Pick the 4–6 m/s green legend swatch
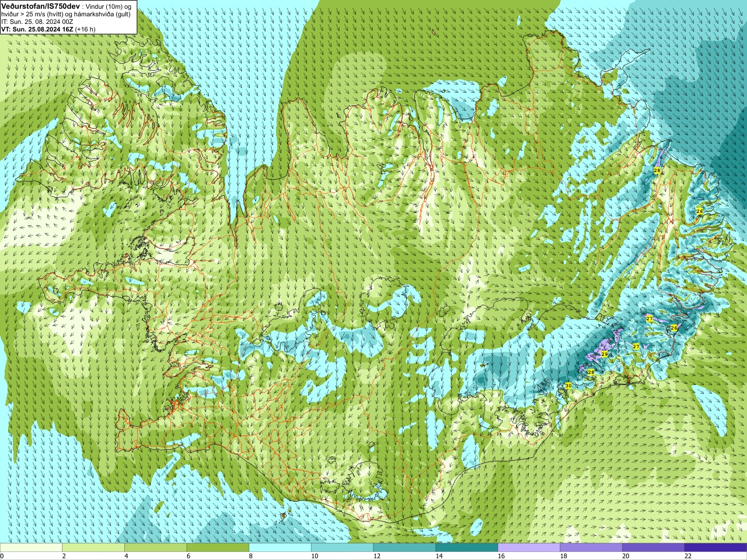Screen dimensions: 747x560 pyautogui.click(x=155, y=548)
